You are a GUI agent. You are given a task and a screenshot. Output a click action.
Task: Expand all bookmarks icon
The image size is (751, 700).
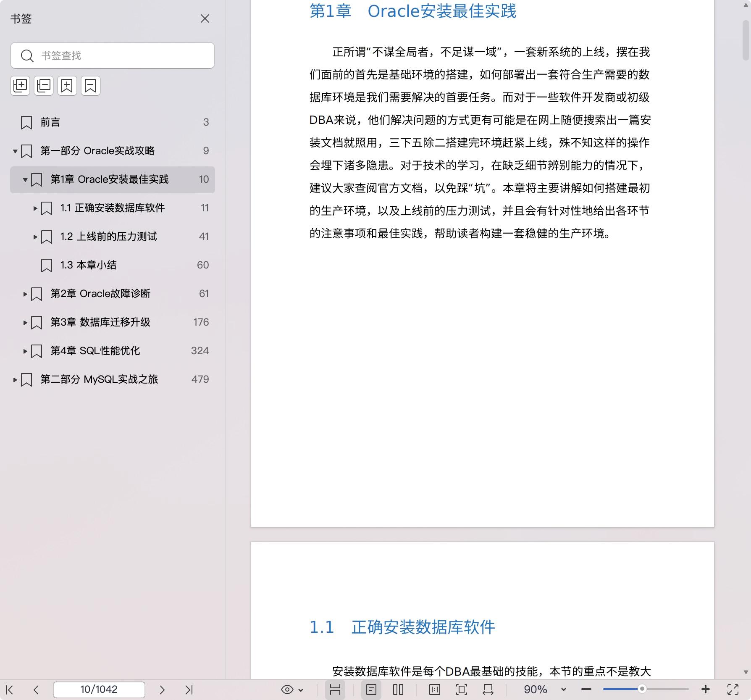pyautogui.click(x=20, y=86)
